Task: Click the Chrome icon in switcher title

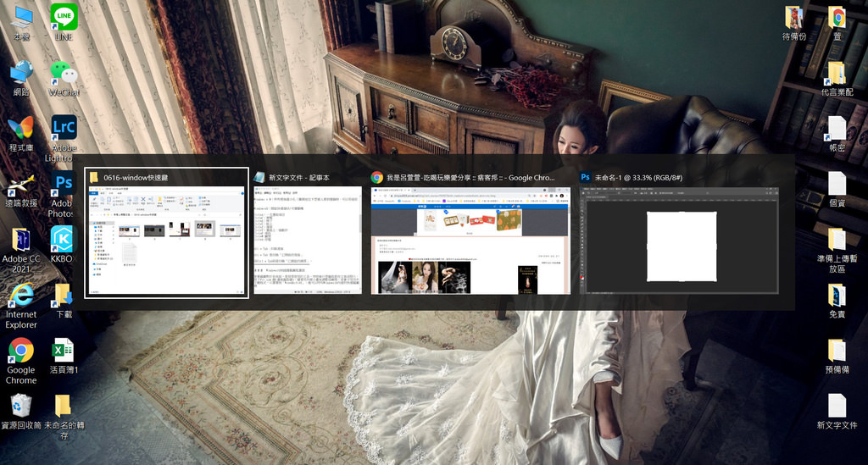Action: 377,178
